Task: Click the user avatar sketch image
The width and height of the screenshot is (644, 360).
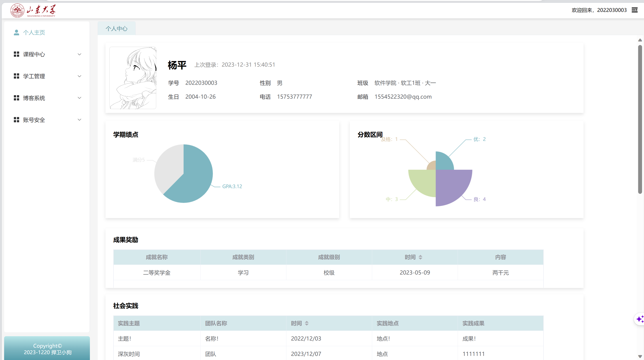Action: pos(133,78)
